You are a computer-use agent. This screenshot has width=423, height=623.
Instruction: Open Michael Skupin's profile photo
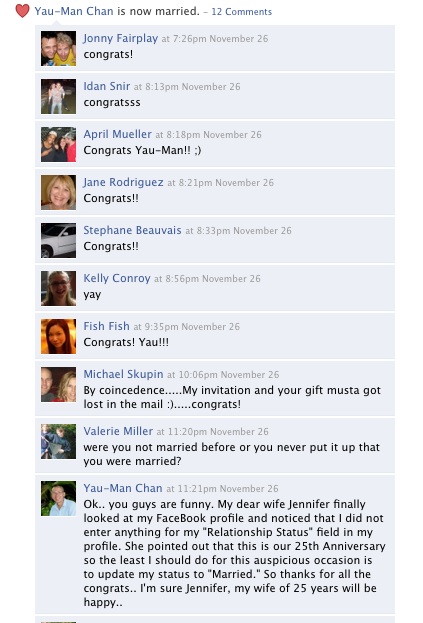[58, 385]
